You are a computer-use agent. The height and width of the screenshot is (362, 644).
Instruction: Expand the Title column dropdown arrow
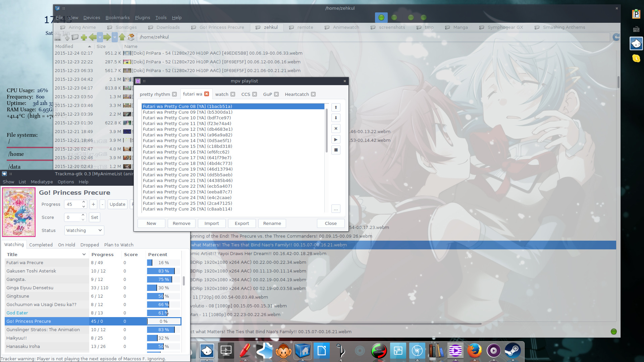coord(84,255)
